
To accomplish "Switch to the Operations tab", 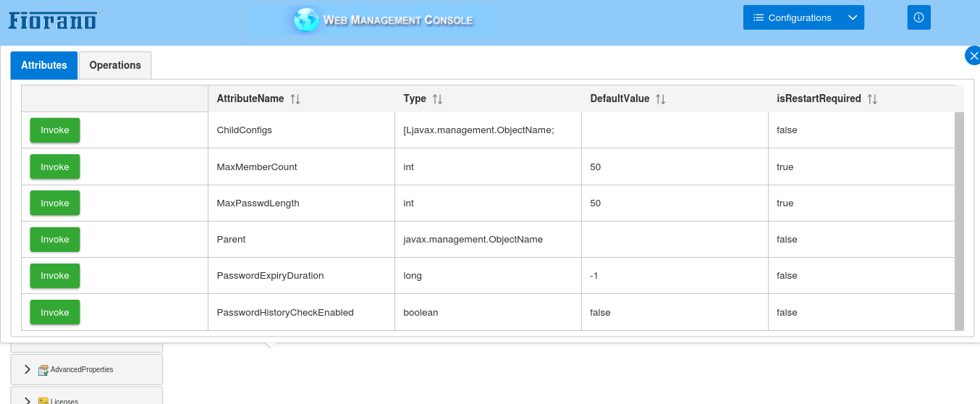I will point(115,65).
